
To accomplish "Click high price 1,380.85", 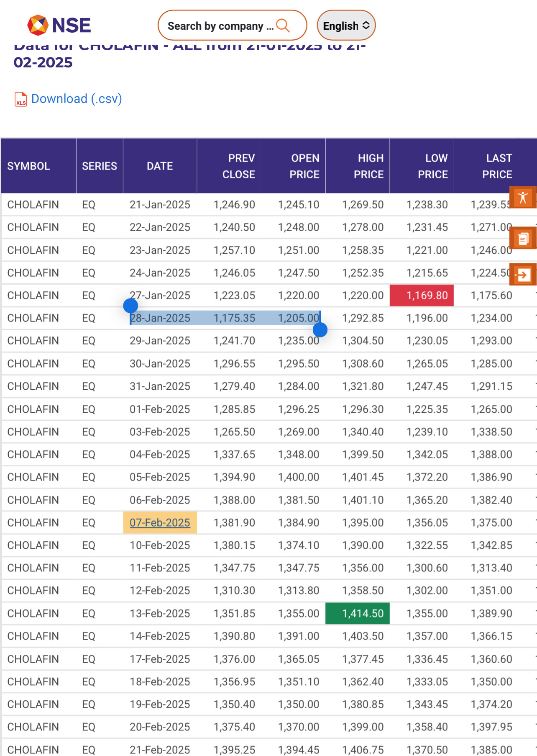I will [x=363, y=705].
